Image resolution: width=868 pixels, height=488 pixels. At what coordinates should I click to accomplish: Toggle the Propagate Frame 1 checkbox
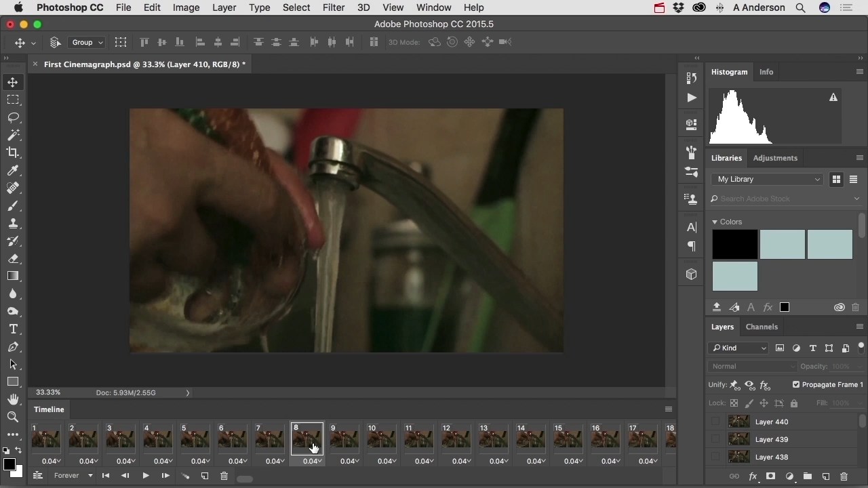[796, 384]
